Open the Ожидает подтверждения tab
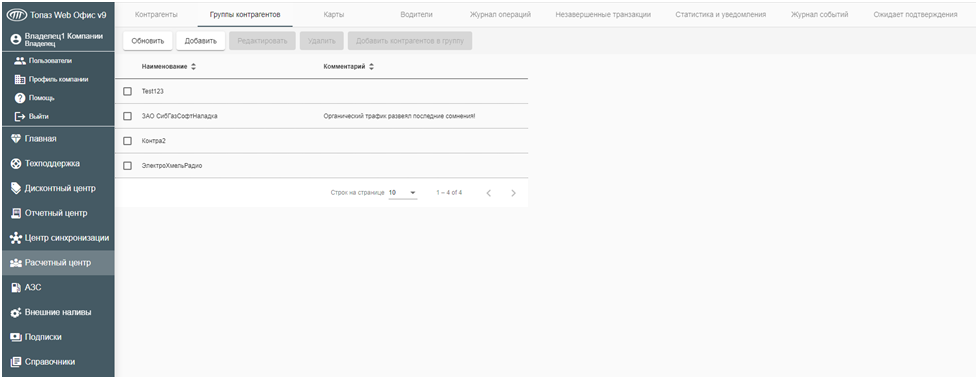Image resolution: width=978 pixels, height=379 pixels. 915,14
